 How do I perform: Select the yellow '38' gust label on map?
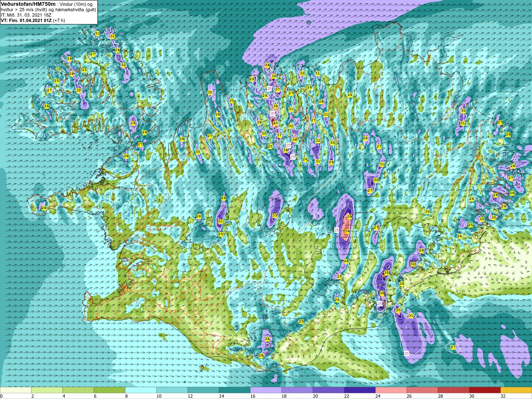click(x=275, y=106)
